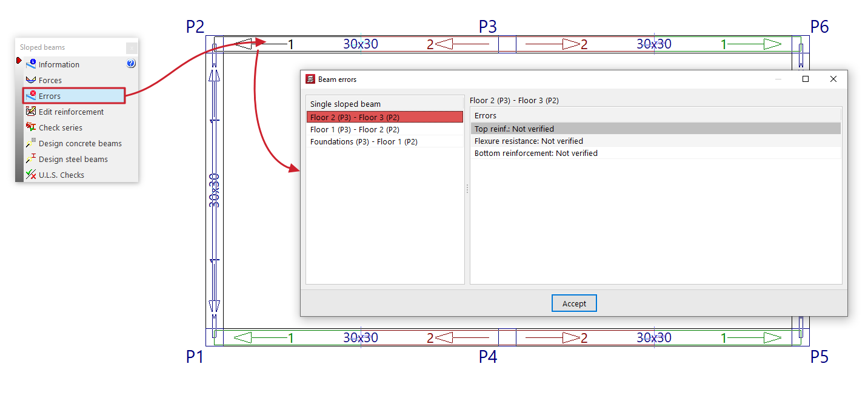
Task: Click the U.L.S. Checks tick-cross icon
Action: point(31,174)
